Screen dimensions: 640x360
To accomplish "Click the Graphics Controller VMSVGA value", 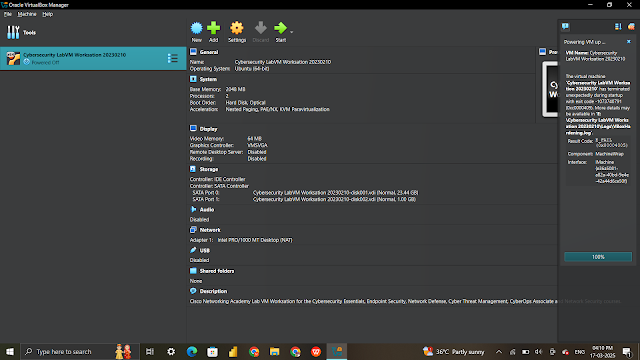I will pyautogui.click(x=258, y=145).
